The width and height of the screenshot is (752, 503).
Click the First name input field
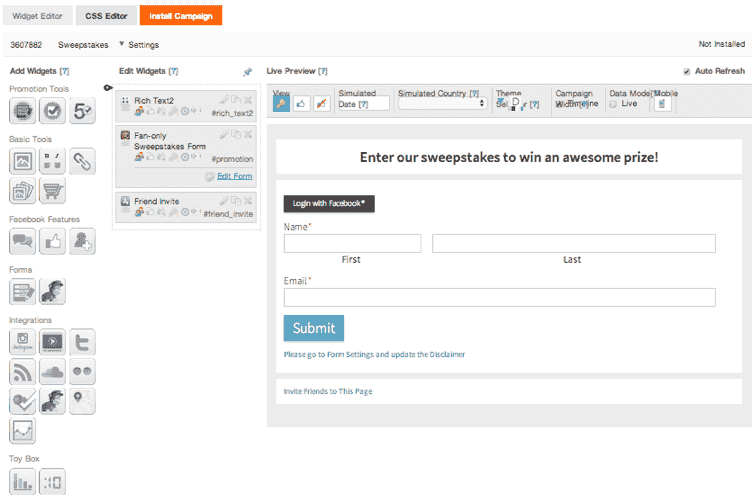[352, 244]
